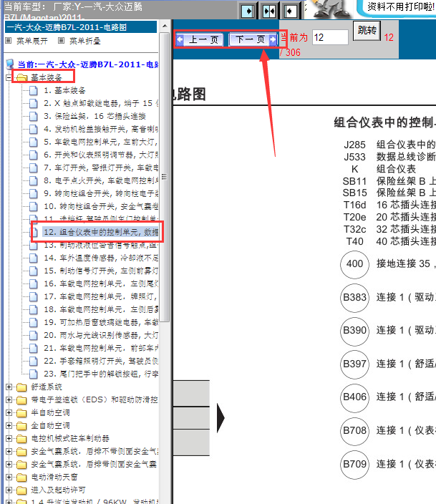The width and height of the screenshot is (436, 504).
Task: Click the circled B390 connection symbol
Action: point(354,331)
